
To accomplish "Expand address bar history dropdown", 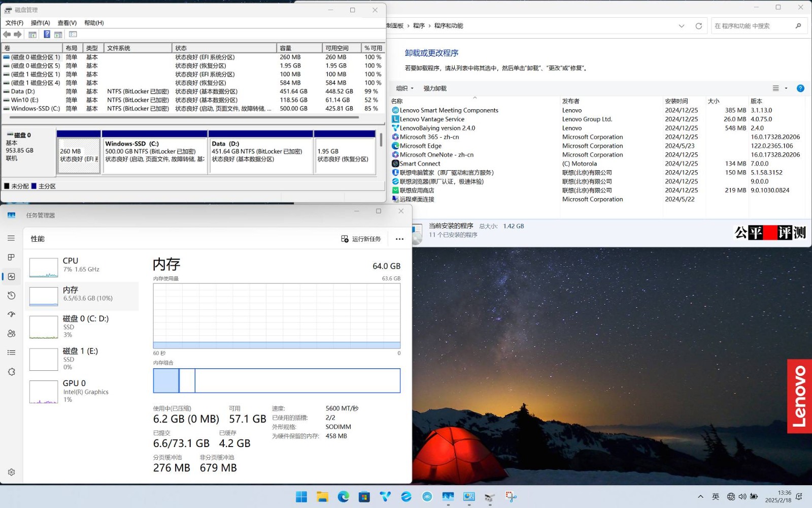I will click(682, 26).
